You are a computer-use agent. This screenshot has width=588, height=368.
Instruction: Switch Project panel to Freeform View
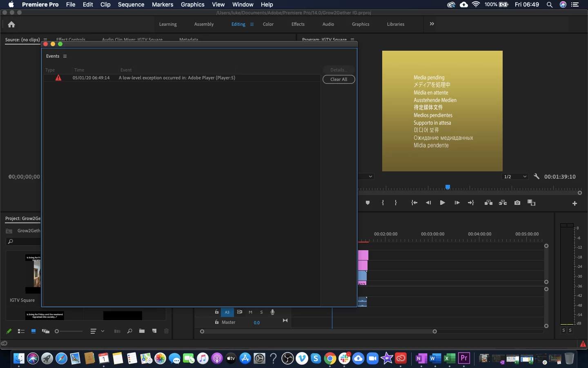pyautogui.click(x=46, y=331)
